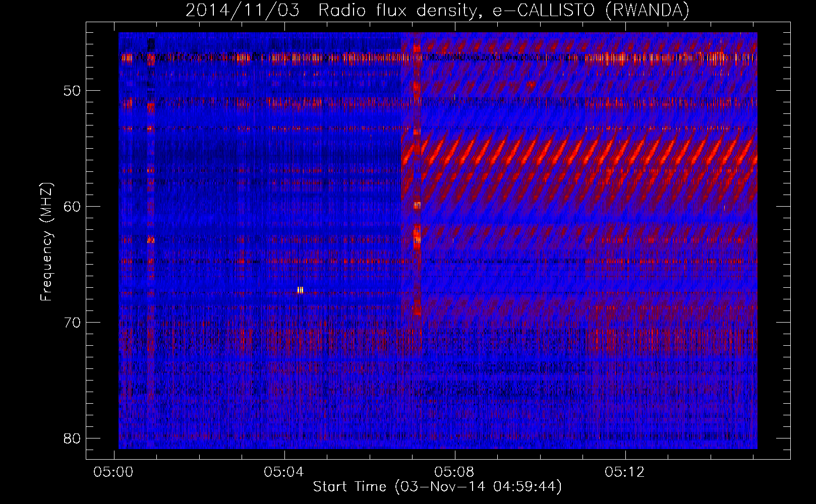Click the 80 frequency tick label

point(72,438)
